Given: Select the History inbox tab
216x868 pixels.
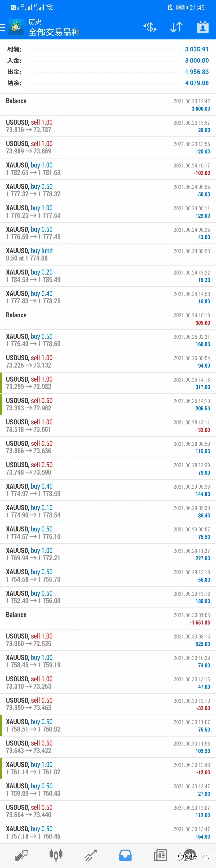Looking at the screenshot, I should tap(125, 855).
